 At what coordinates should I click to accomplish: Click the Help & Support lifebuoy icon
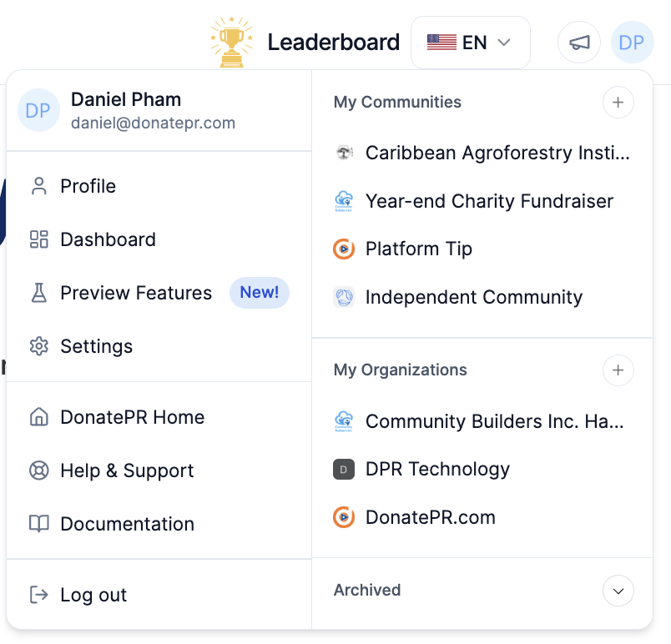pyautogui.click(x=38, y=470)
